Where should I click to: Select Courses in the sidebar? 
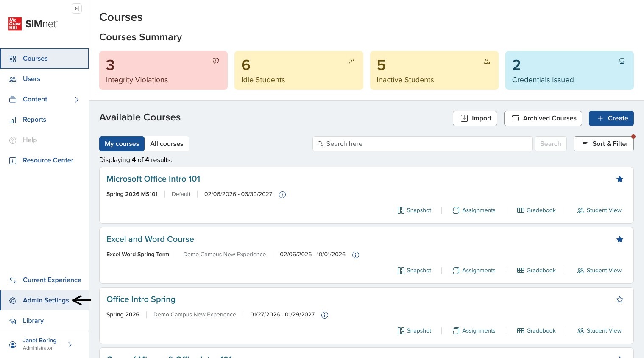tap(45, 59)
